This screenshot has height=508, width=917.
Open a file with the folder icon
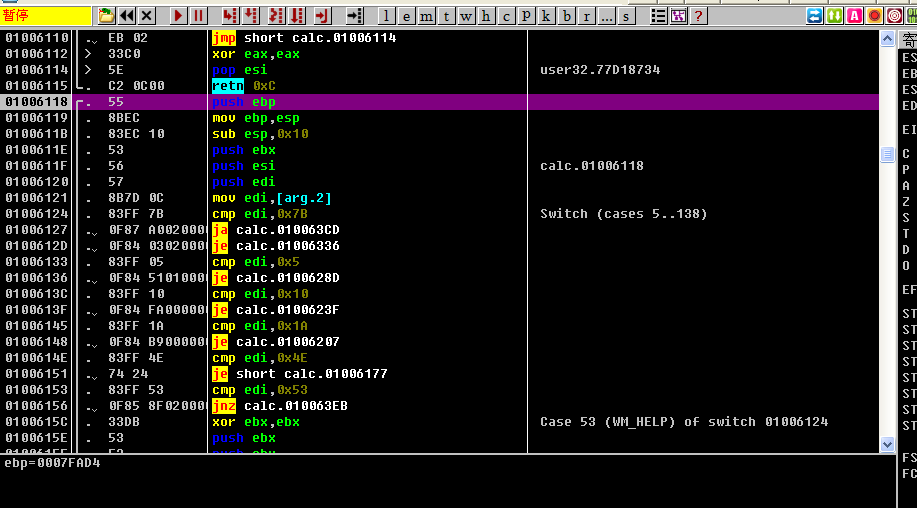[107, 16]
